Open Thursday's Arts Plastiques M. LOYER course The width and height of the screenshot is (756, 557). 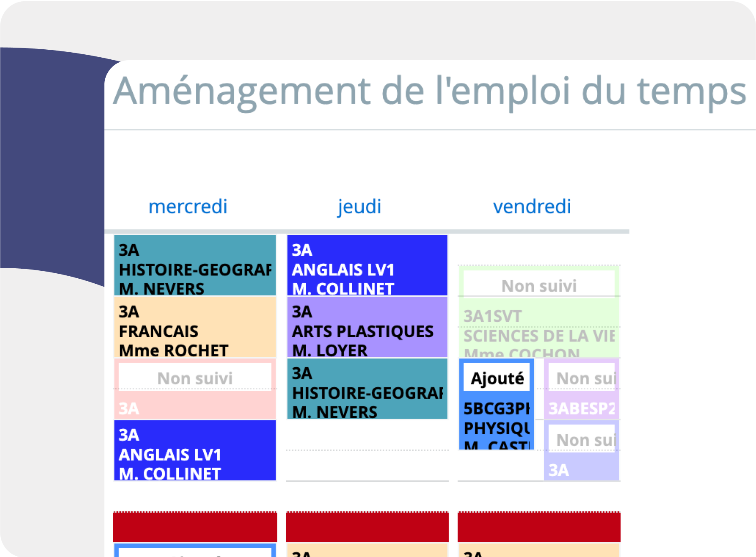[367, 327]
